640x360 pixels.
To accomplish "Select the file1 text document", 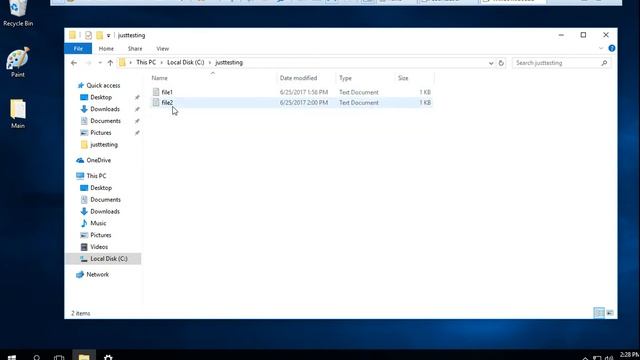I will [x=167, y=92].
